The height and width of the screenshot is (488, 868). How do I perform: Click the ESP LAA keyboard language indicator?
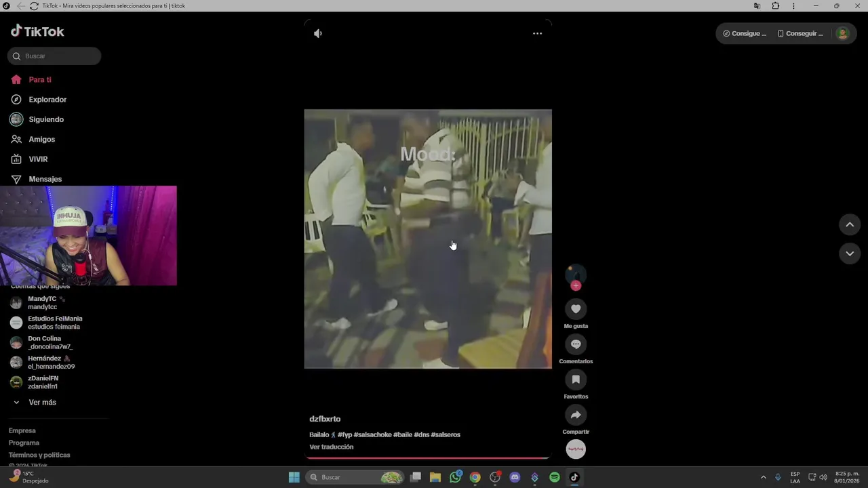[x=795, y=477]
